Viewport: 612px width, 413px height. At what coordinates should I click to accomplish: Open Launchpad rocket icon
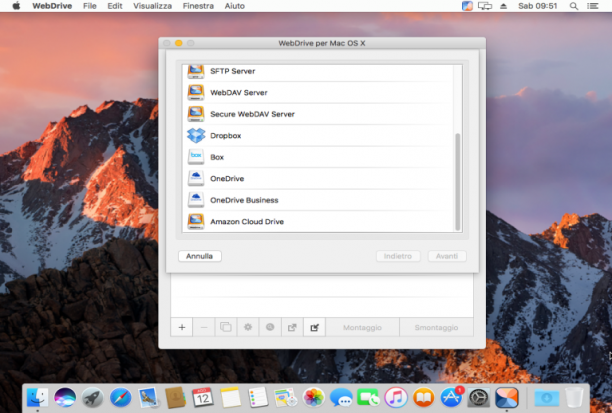(93, 398)
